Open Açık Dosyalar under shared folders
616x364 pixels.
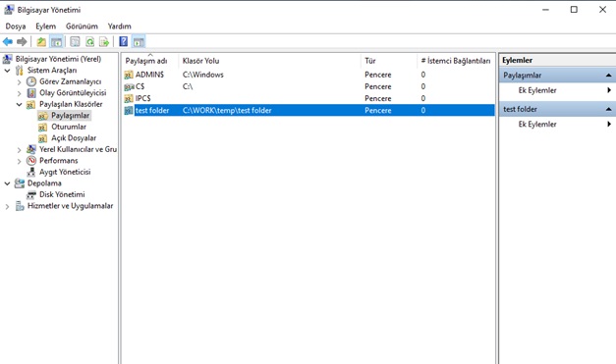[74, 138]
